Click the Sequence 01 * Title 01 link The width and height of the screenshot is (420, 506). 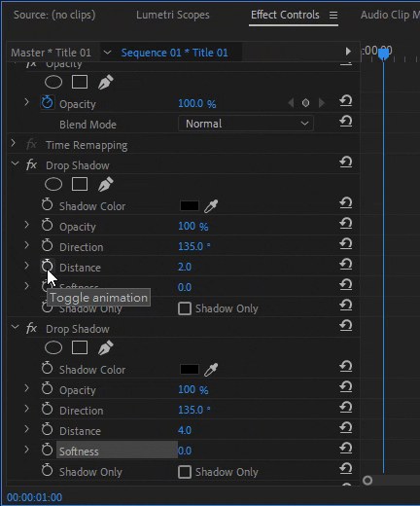click(x=174, y=53)
